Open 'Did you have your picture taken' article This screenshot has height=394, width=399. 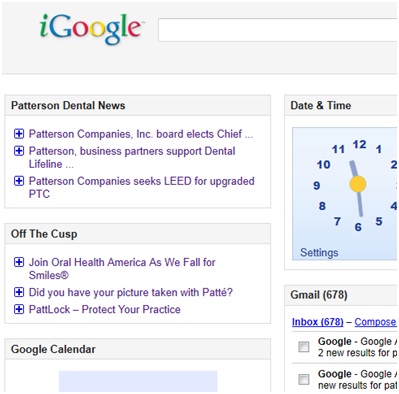tap(131, 292)
